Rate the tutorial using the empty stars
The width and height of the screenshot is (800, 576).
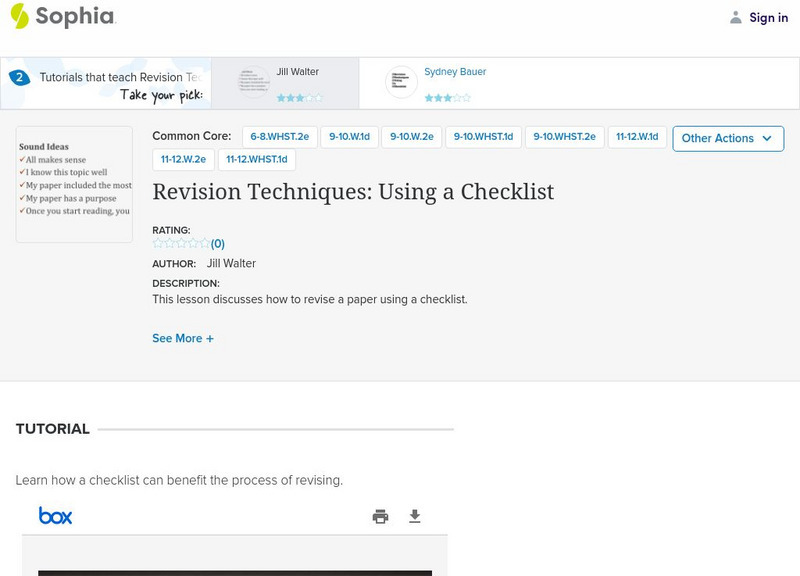pyautogui.click(x=181, y=243)
